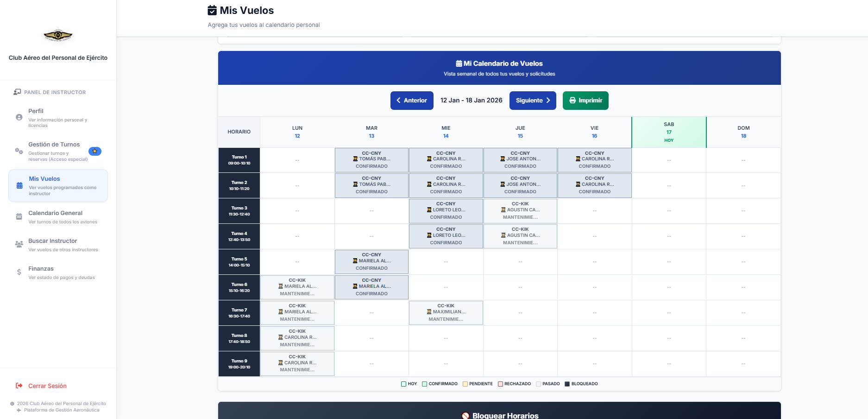Select the Buscar Instructor people icon
Image resolution: width=868 pixels, height=419 pixels.
coord(18,244)
